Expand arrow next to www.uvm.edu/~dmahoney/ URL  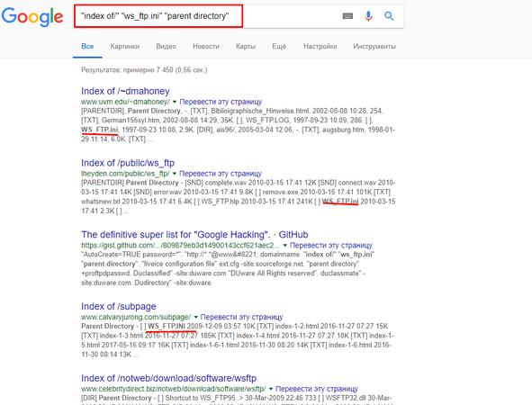click(x=175, y=102)
